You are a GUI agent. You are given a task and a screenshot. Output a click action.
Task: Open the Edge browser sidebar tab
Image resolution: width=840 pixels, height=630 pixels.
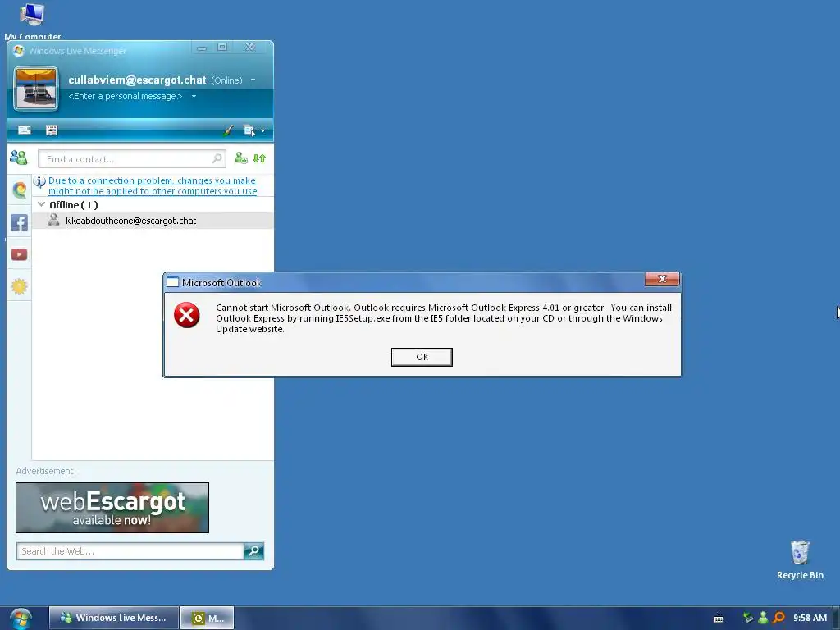pyautogui.click(x=20, y=190)
